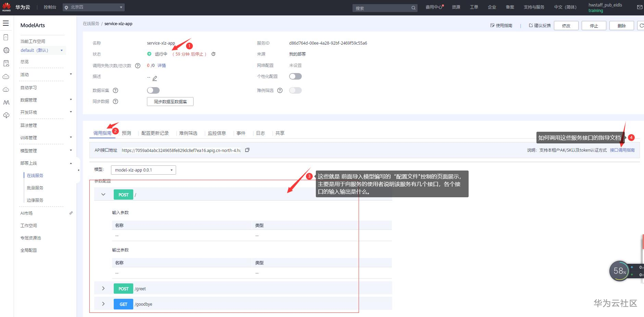Image resolution: width=644 pixels, height=317 pixels.
Task: Expand the GET /goodbye endpoint
Action: pyautogui.click(x=103, y=304)
